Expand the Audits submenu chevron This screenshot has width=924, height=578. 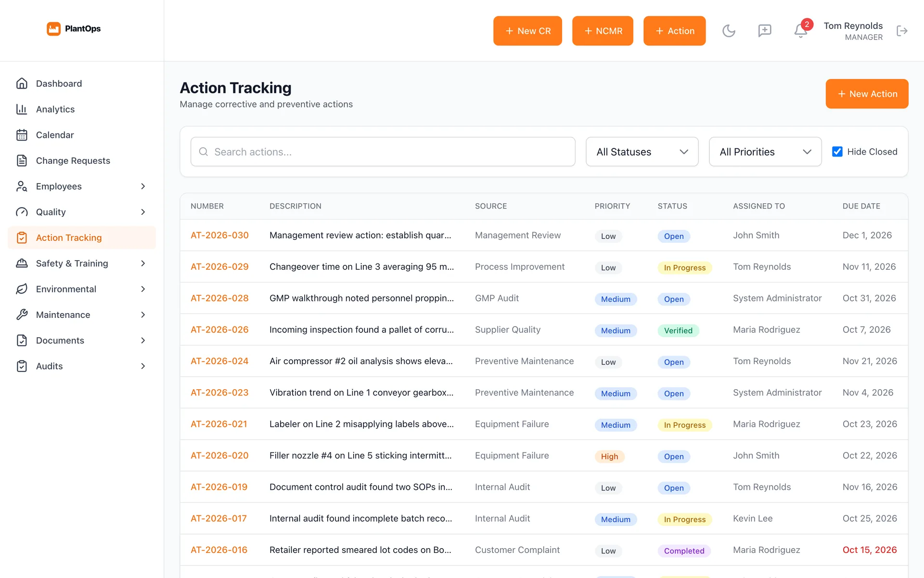[143, 366]
